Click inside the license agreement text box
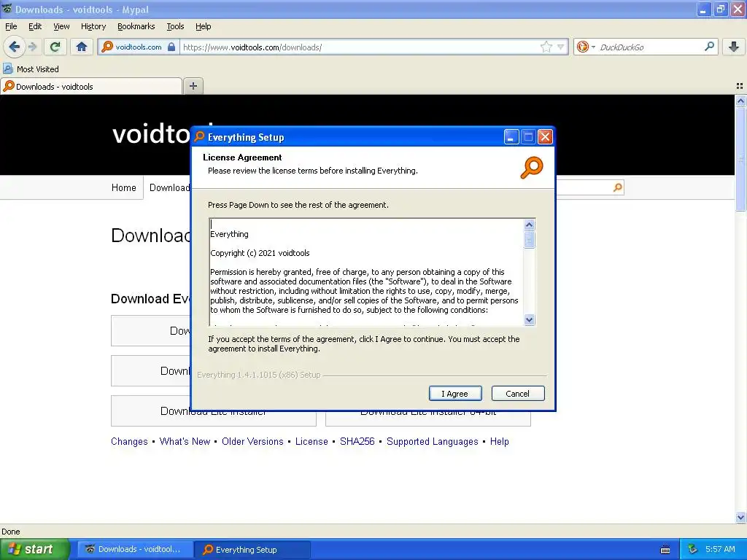747x560 pixels. click(x=366, y=272)
